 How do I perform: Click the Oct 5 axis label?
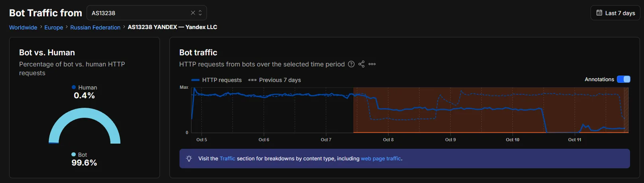tap(202, 140)
